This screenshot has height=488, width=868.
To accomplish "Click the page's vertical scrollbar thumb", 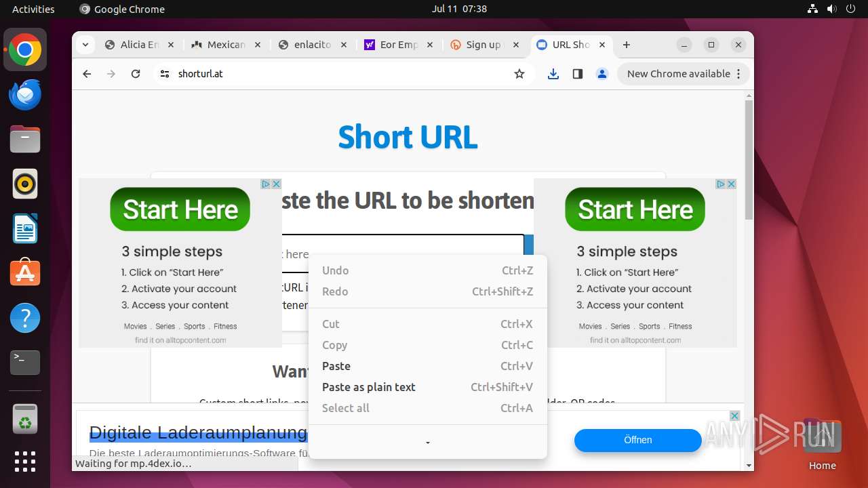I will pyautogui.click(x=749, y=159).
